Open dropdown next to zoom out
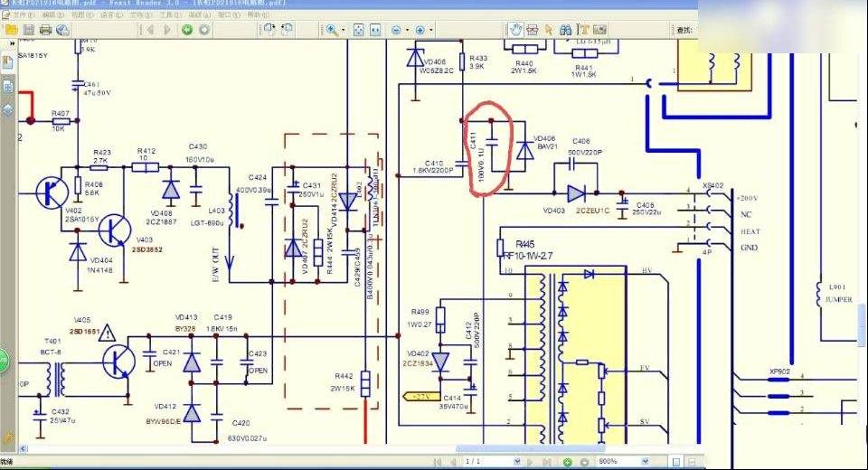This screenshot has height=470, width=868. click(x=408, y=31)
